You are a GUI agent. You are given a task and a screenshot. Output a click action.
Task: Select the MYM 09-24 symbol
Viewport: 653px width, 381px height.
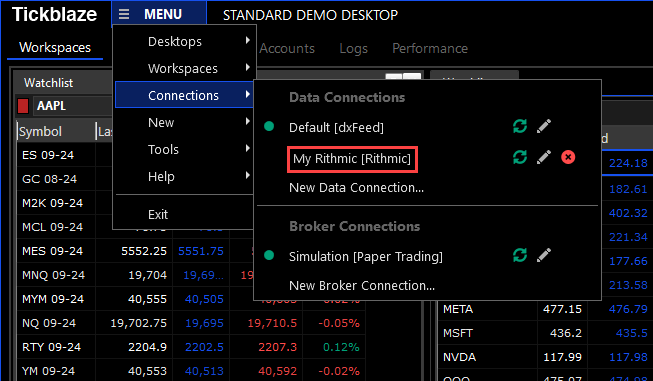pyautogui.click(x=53, y=299)
